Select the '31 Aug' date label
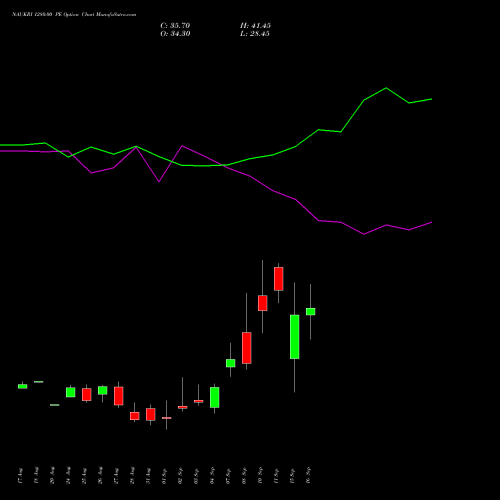The image size is (500, 500). (148, 476)
